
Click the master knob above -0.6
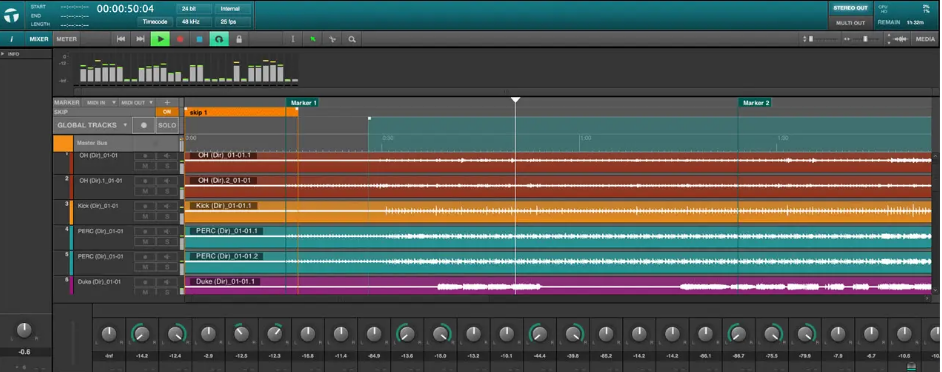click(23, 330)
